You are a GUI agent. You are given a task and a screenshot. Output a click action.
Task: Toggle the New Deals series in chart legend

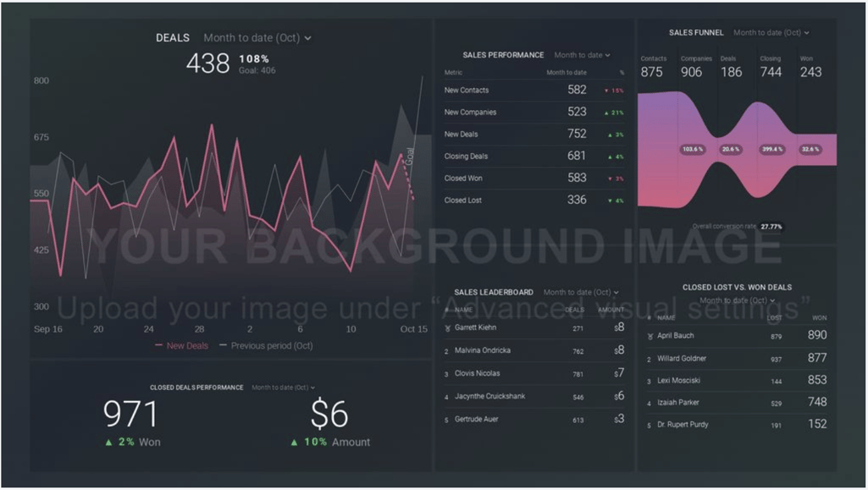181,345
